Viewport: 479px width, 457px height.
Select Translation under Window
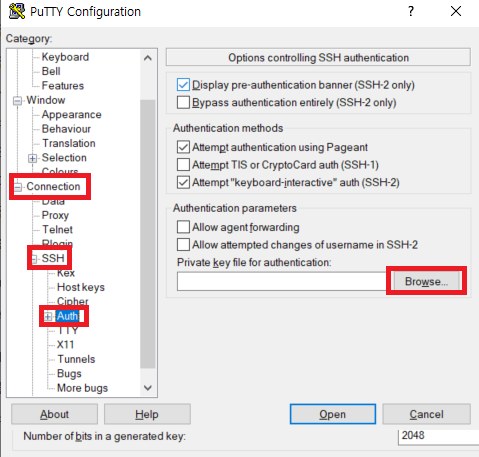69,143
